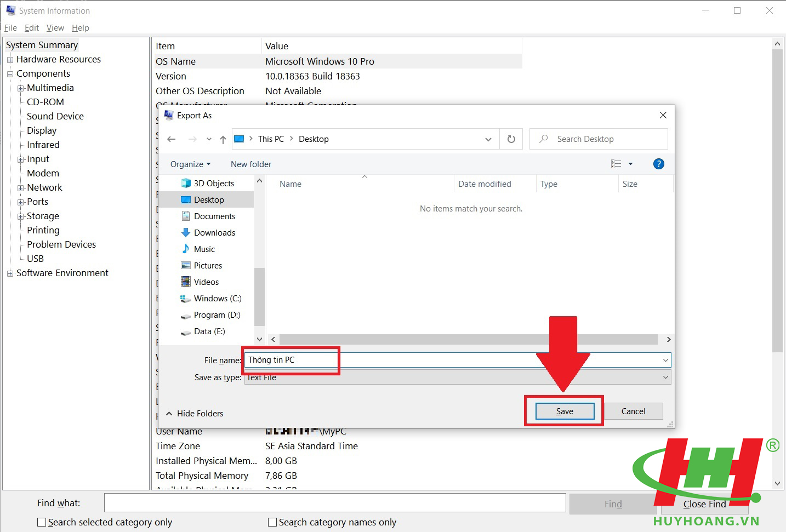Click the Cancel button
This screenshot has width=786, height=532.
pos(633,411)
